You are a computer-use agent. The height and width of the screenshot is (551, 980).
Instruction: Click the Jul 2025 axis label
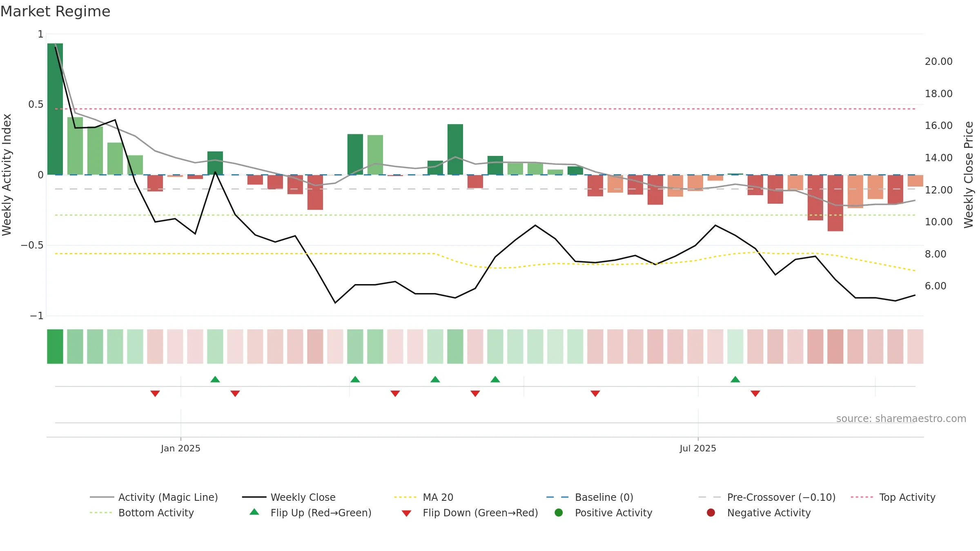(x=698, y=448)
